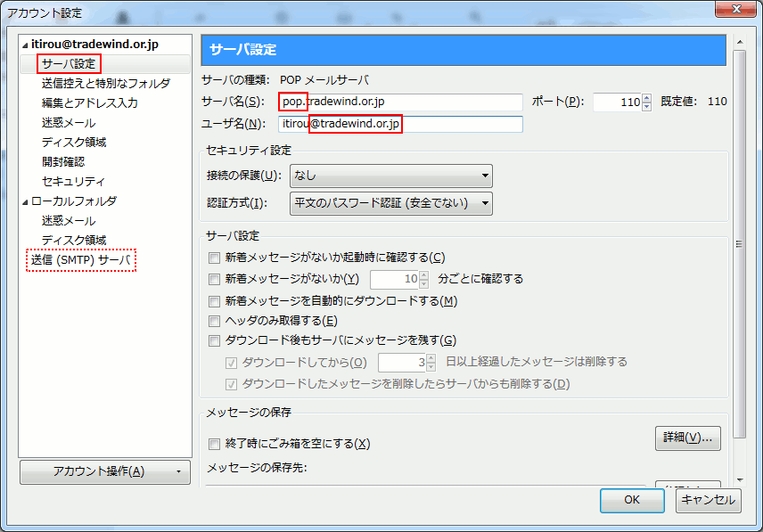Viewport: 763px width, 532px height.
Task: Select 送信 (SMTP) サーバ in sidebar
Action: pyautogui.click(x=80, y=260)
